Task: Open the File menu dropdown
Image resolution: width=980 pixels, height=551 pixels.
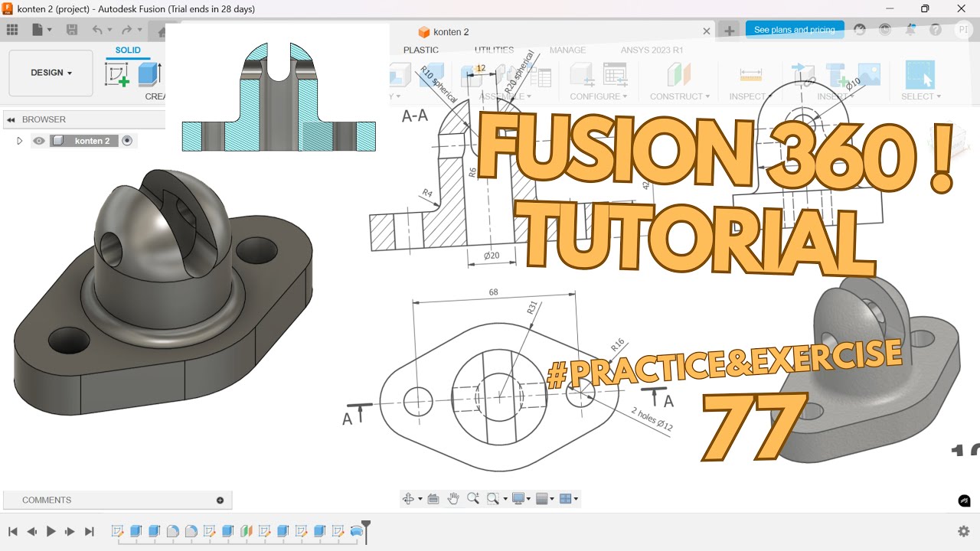Action: pos(42,30)
